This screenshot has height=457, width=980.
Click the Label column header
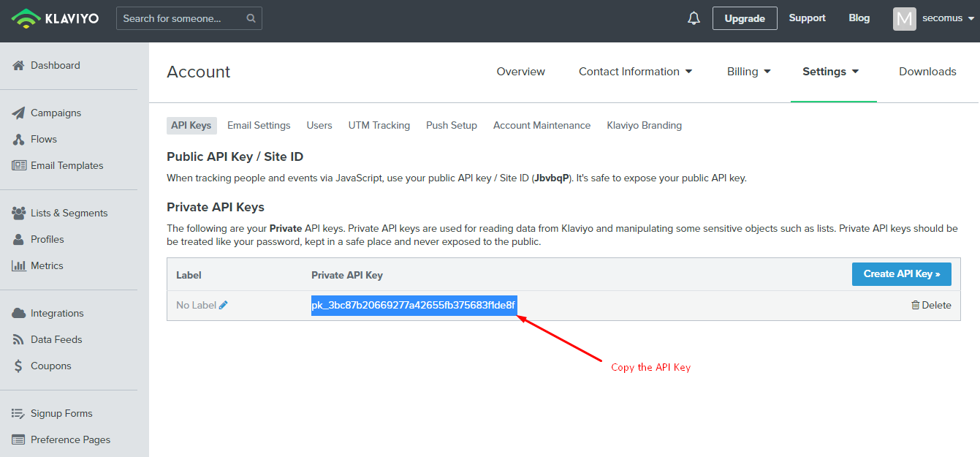pyautogui.click(x=189, y=275)
